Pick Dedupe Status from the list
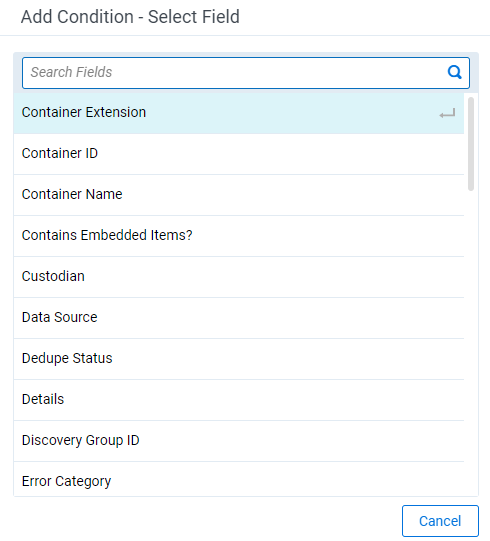The height and width of the screenshot is (541, 490). 239,359
